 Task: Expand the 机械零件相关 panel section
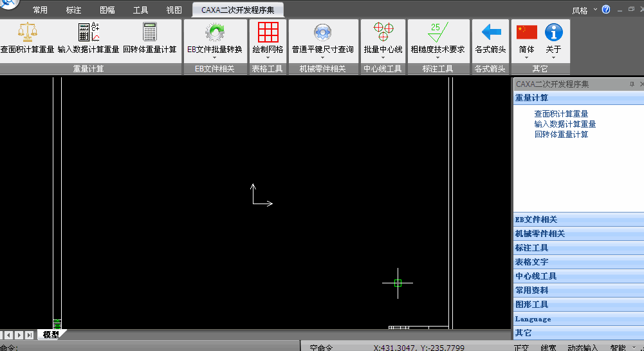point(540,234)
